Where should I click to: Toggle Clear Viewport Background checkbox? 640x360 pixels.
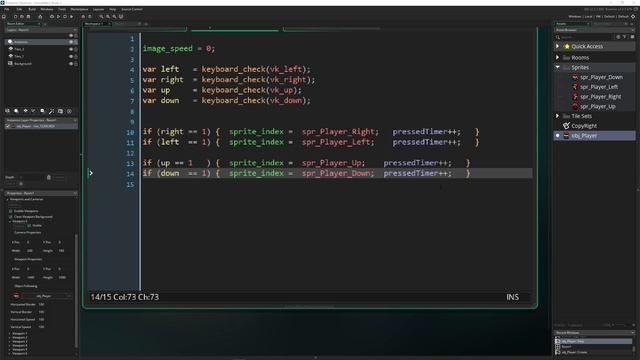pos(11,217)
